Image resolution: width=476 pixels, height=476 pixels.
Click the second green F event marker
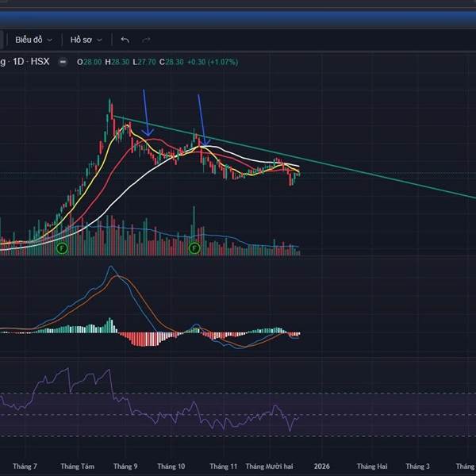[194, 248]
